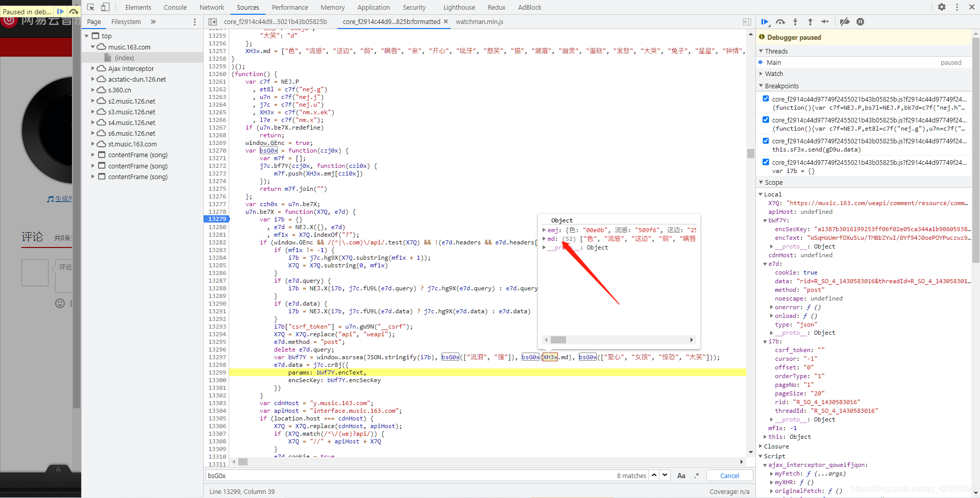Switch to Filesystem navigator tab
This screenshot has width=980, height=498.
point(126,21)
